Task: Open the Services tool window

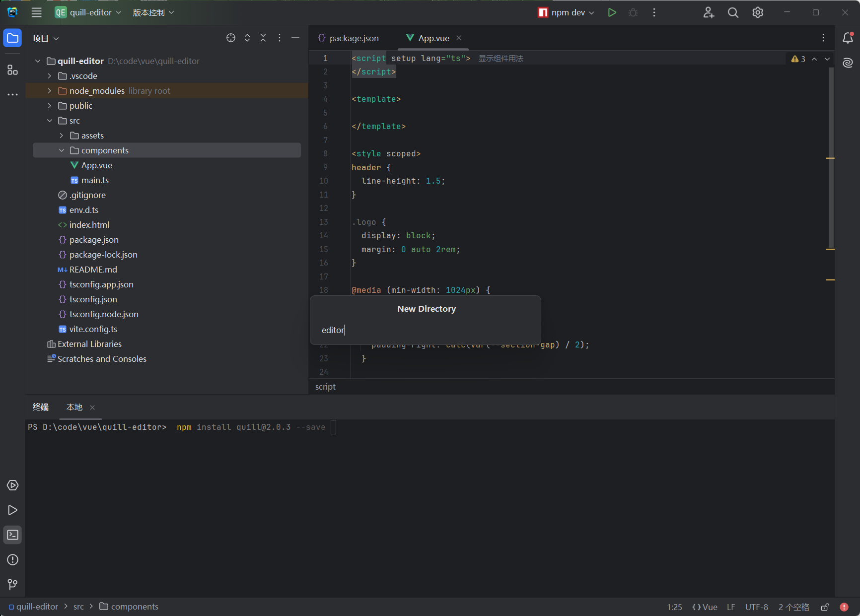Action: coord(12,485)
